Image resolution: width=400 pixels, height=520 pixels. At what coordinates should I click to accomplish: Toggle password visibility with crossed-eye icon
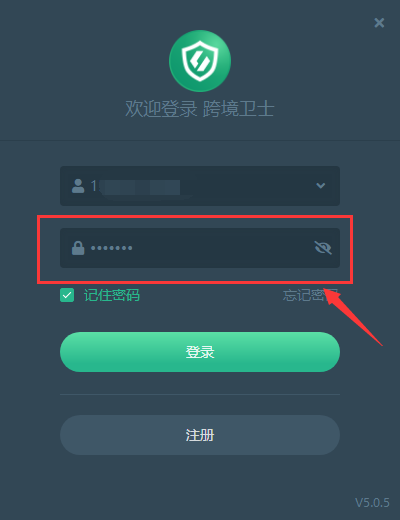[x=323, y=248]
